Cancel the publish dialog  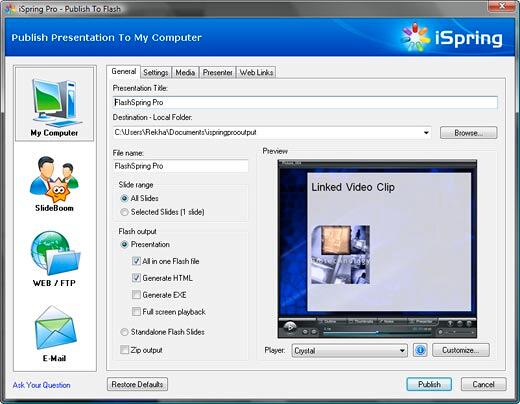[x=483, y=384]
